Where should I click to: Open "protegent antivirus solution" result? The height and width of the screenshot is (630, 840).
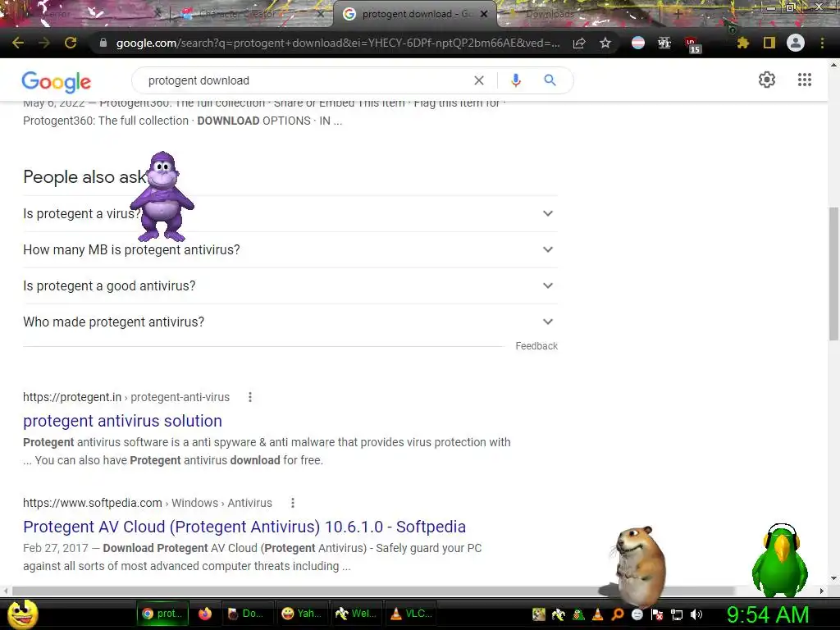click(x=122, y=421)
